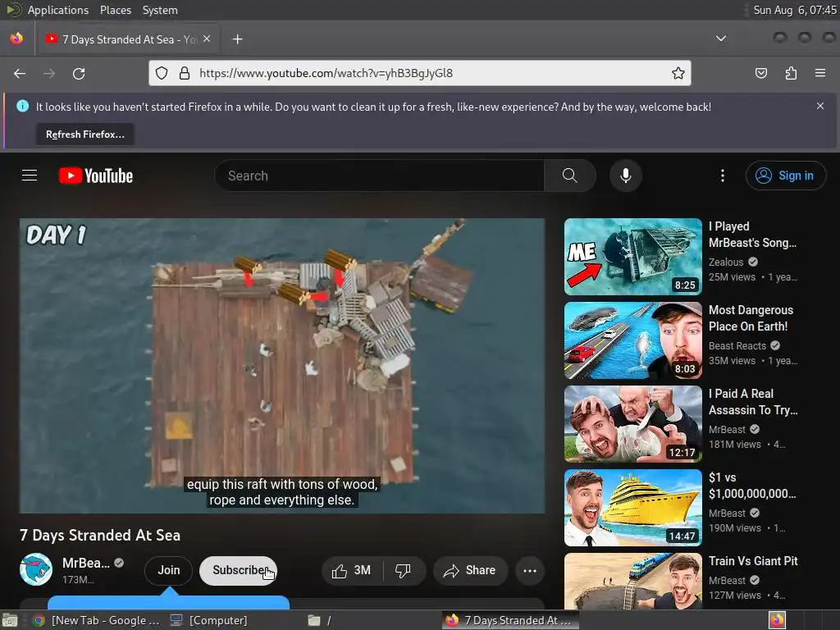The height and width of the screenshot is (630, 840).
Task: Go back using the browser back arrow
Action: coord(20,73)
